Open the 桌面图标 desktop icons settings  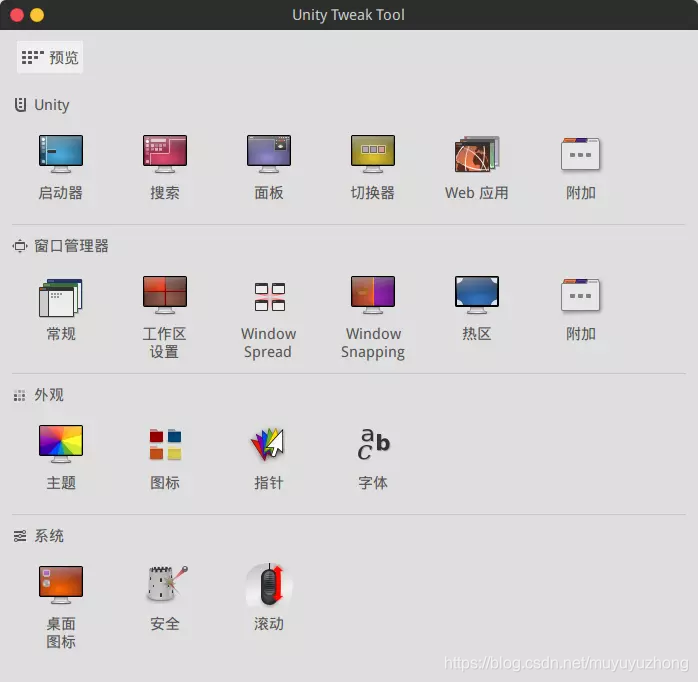click(61, 607)
